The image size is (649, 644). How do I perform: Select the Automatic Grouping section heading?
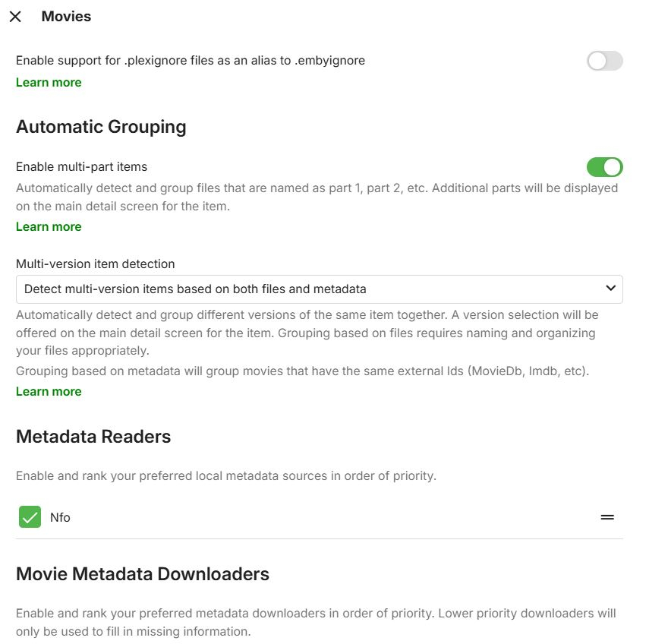click(101, 126)
